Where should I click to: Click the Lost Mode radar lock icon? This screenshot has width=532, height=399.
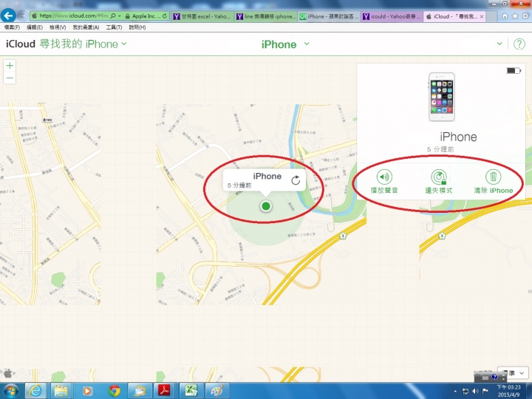439,177
